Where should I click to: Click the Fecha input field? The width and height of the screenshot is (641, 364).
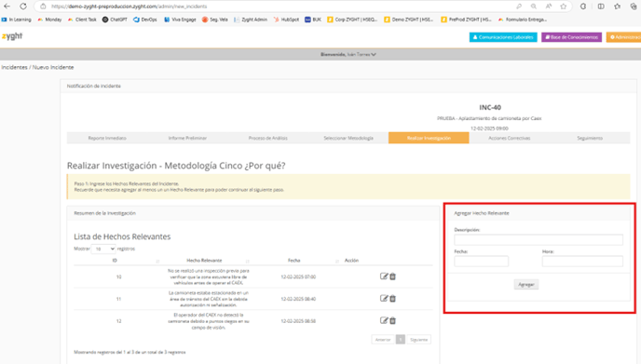[x=481, y=262]
